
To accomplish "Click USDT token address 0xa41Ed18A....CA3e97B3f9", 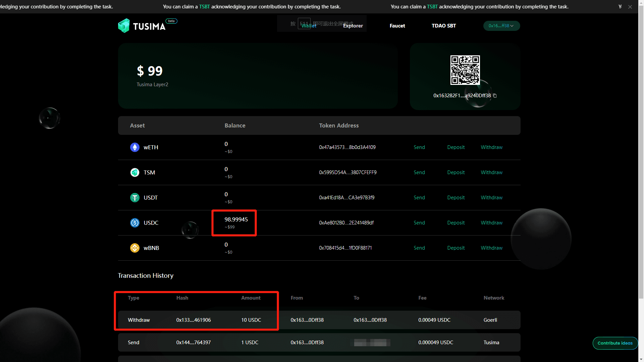I will click(x=347, y=198).
